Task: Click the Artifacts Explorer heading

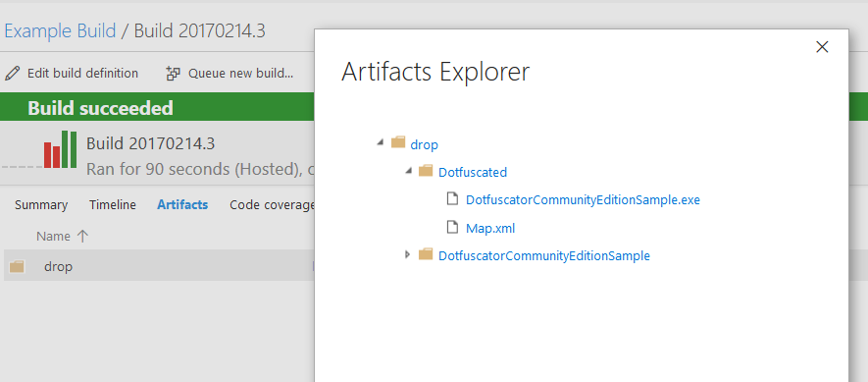Action: (435, 72)
